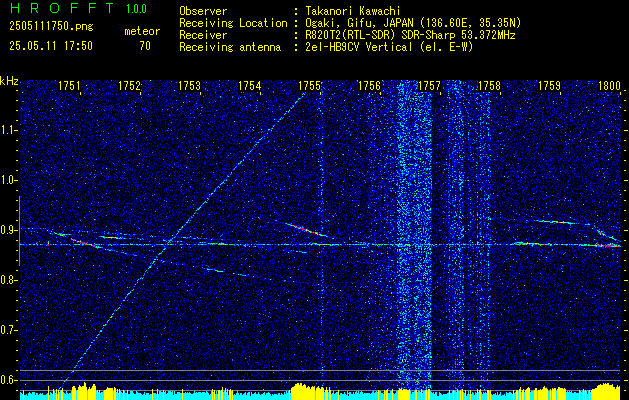Click the kHz axis unit label

tap(9, 81)
